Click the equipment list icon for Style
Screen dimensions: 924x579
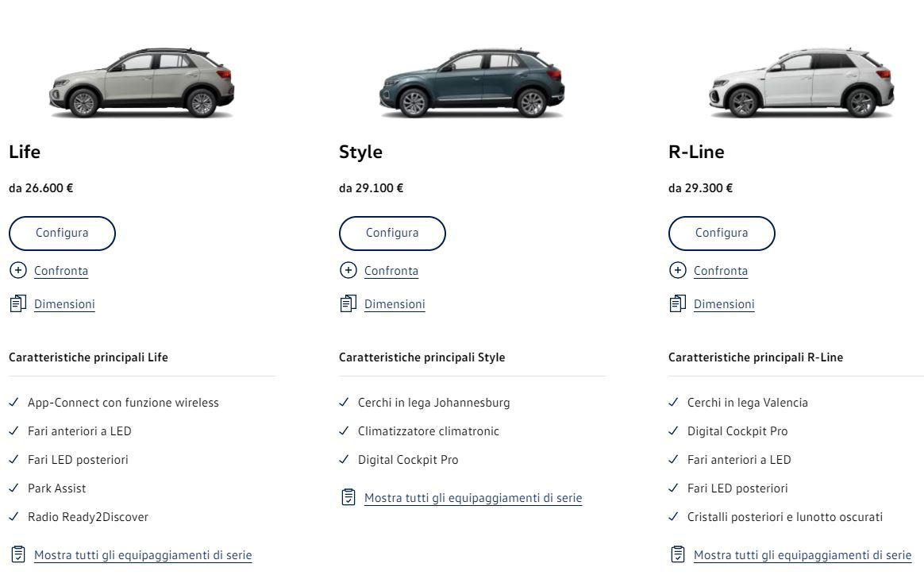pyautogui.click(x=348, y=497)
